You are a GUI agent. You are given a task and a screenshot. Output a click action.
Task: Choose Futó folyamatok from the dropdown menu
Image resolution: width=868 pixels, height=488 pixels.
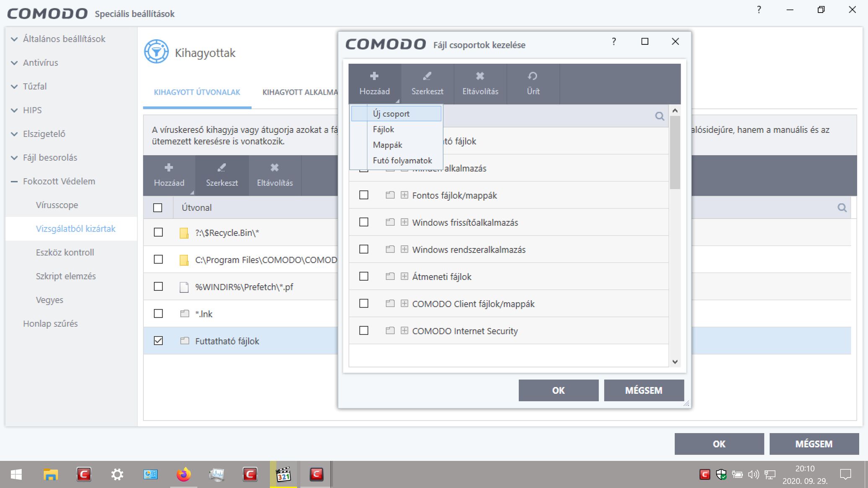click(396, 160)
